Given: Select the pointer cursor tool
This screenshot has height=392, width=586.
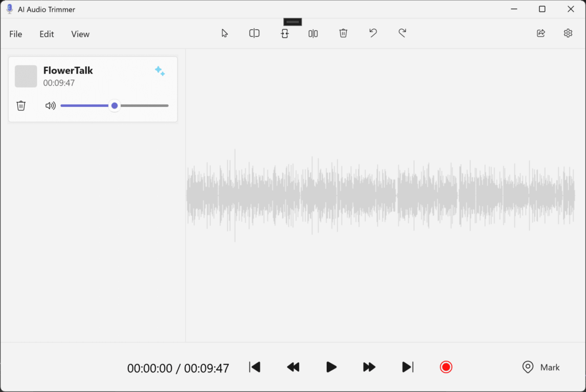Looking at the screenshot, I should 225,34.
